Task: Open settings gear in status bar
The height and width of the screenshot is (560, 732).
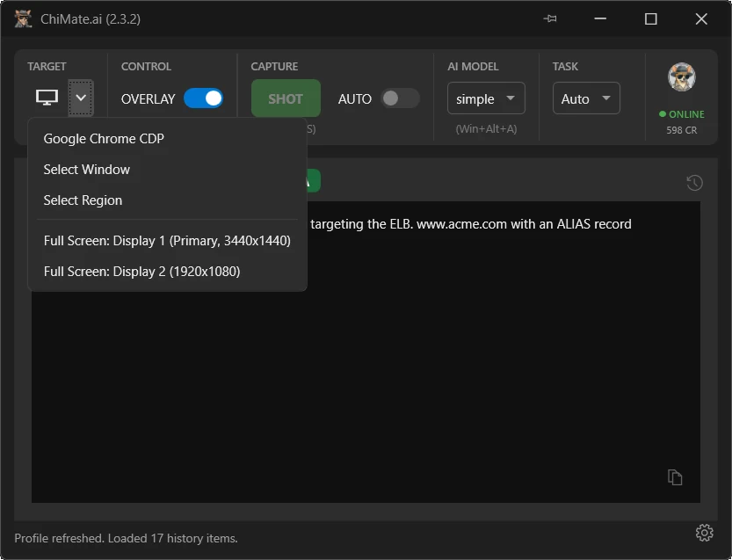Action: coord(704,533)
